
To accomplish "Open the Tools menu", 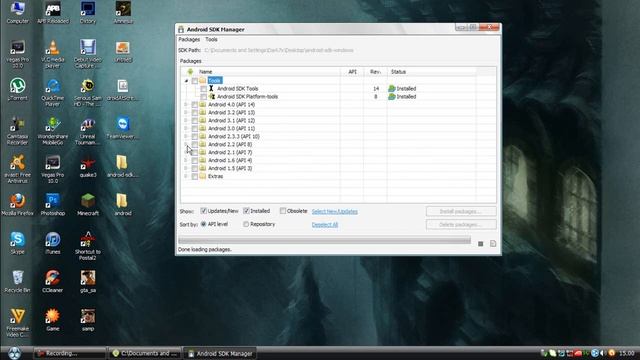I will 211,40.
